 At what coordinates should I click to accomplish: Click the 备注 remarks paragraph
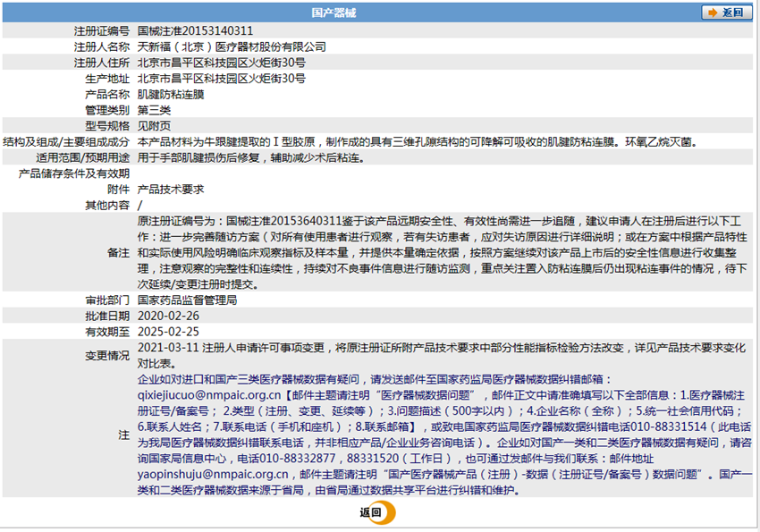442,252
